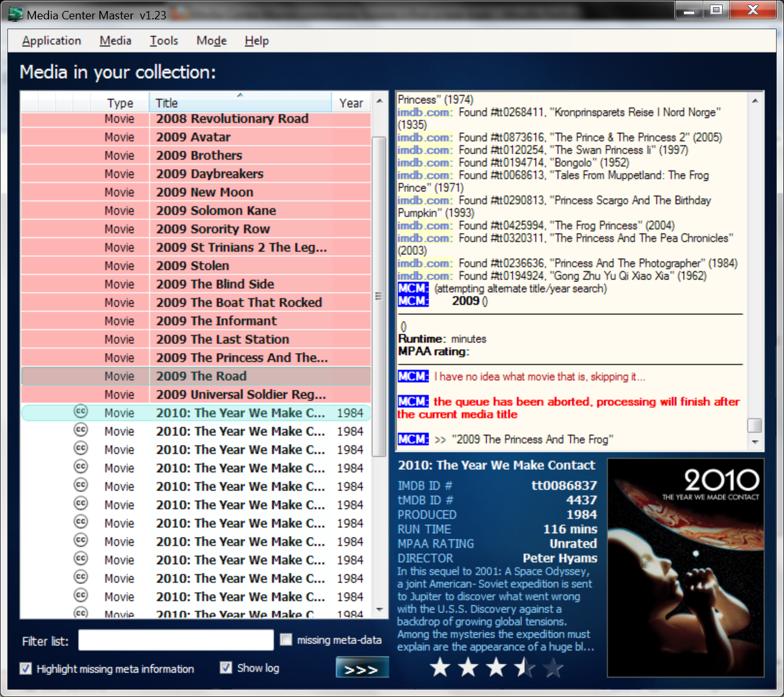Click the tMDB ID value 4437
This screenshot has height=697, width=784.
[x=581, y=500]
